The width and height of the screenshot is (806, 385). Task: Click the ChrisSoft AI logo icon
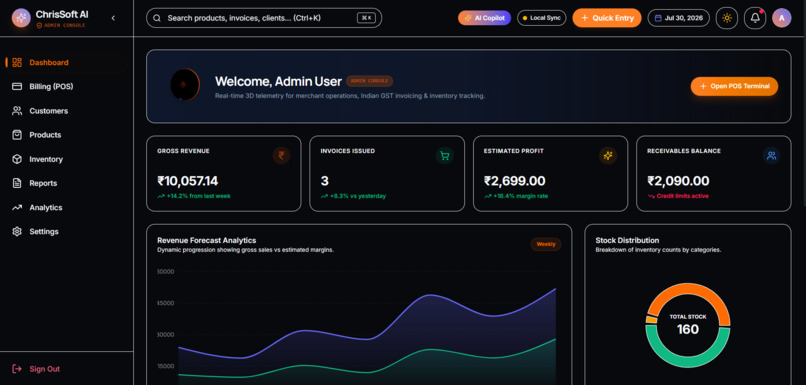pyautogui.click(x=21, y=18)
